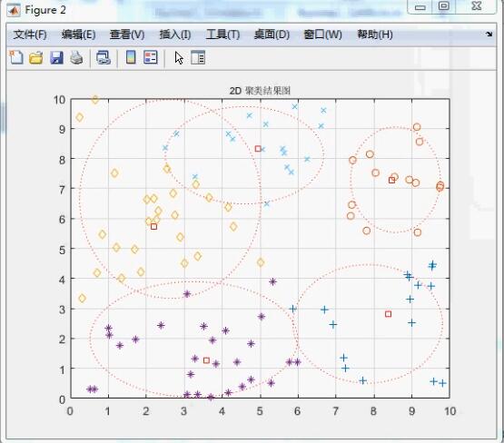The width and height of the screenshot is (504, 443).
Task: Open the 插入(I) menu
Action: [175, 34]
